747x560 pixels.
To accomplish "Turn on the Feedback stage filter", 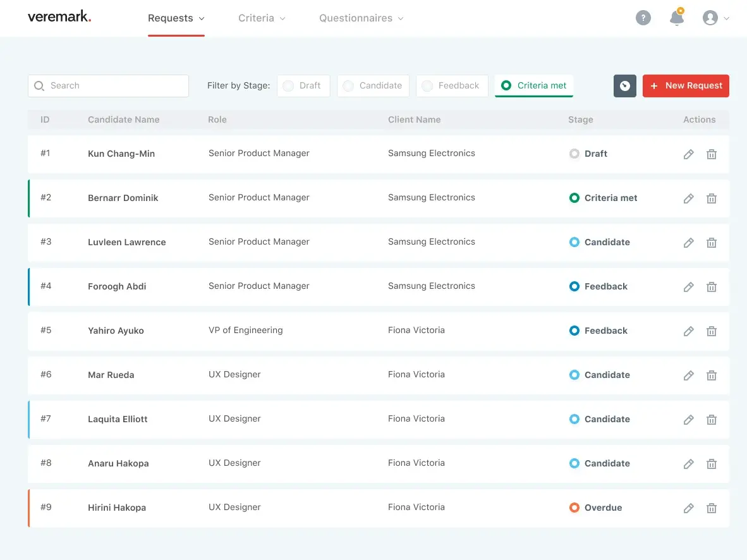I will (451, 86).
